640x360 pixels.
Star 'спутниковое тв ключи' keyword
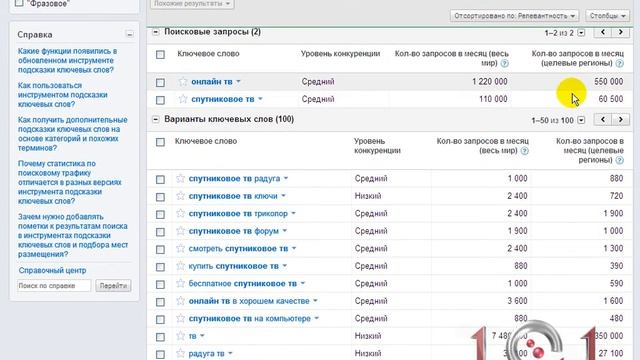click(180, 196)
